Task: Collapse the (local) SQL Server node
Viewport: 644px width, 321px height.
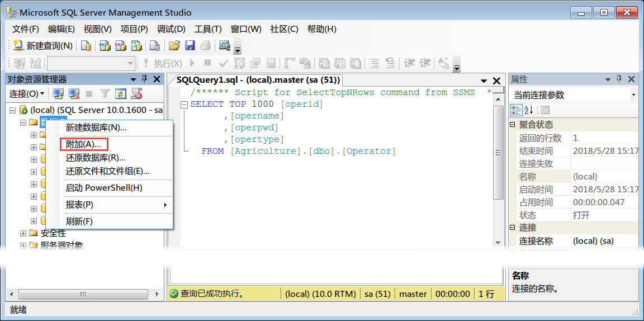Action: point(12,110)
